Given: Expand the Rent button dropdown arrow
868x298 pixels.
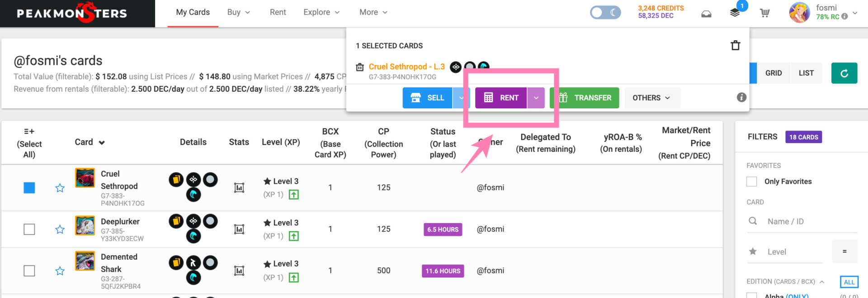Looking at the screenshot, I should pyautogui.click(x=536, y=98).
